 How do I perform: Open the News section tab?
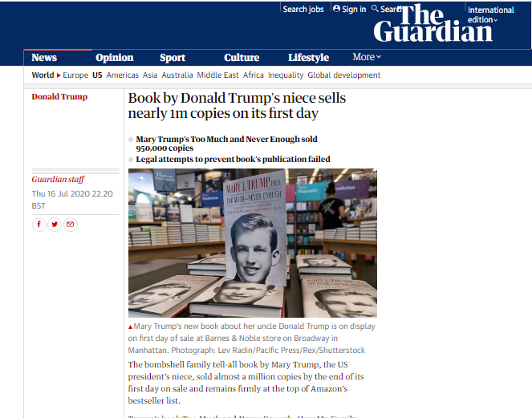point(44,58)
